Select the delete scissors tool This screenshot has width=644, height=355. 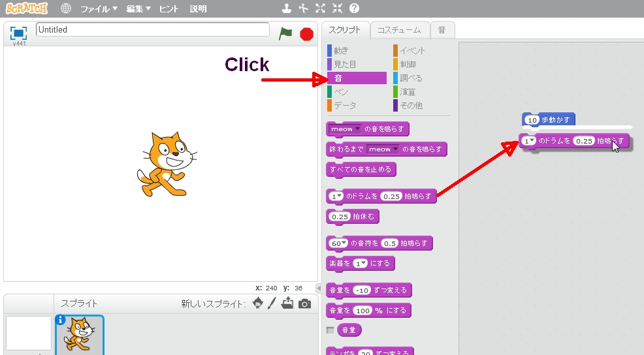(304, 8)
